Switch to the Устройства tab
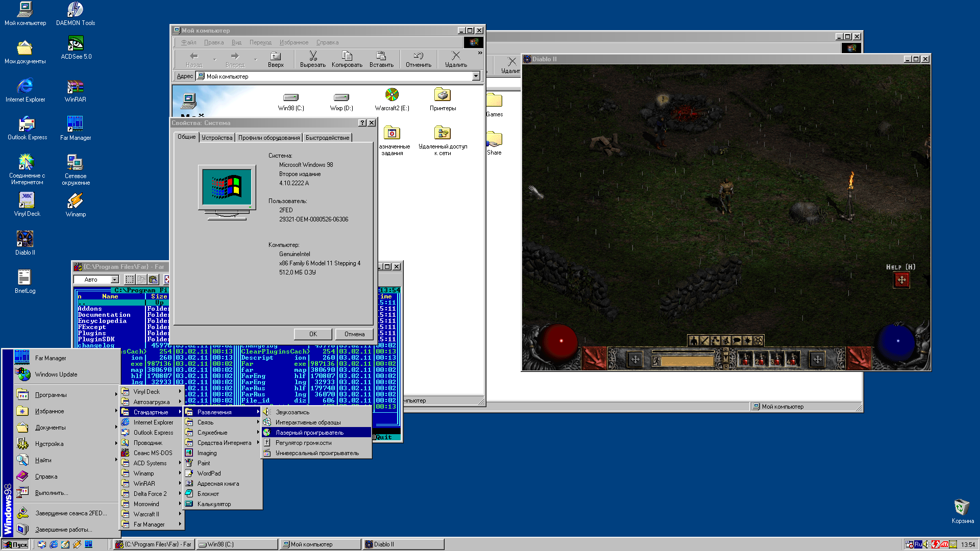The image size is (980, 551). coord(217,138)
